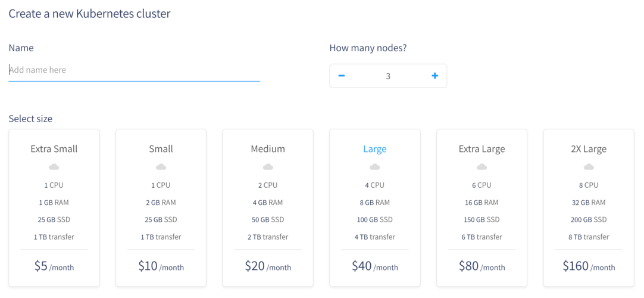The width and height of the screenshot is (644, 298).
Task: Click 8 TB transfer spec
Action: [589, 237]
